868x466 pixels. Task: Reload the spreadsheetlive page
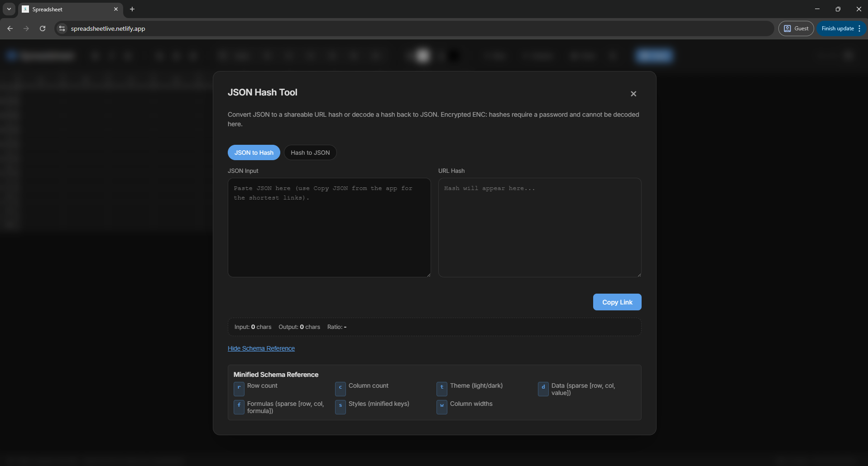click(43, 29)
